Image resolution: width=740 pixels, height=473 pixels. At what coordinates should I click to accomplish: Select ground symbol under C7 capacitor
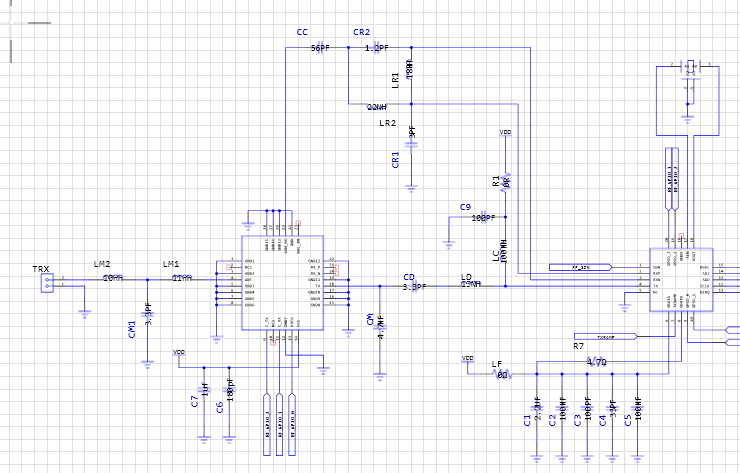204,439
